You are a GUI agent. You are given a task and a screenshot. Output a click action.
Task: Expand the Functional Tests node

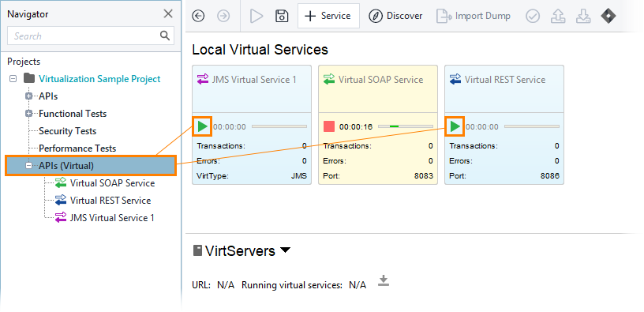(x=28, y=114)
